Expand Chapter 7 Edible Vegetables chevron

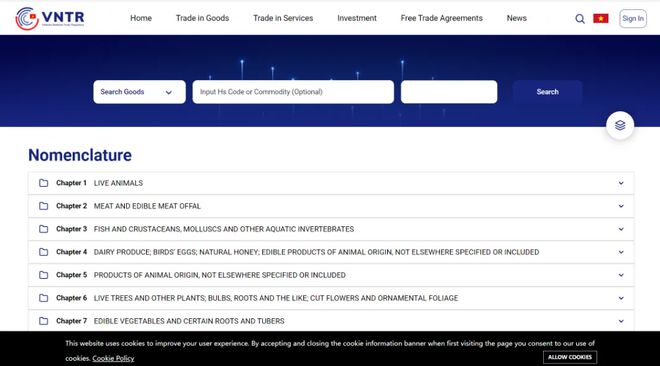tap(621, 321)
